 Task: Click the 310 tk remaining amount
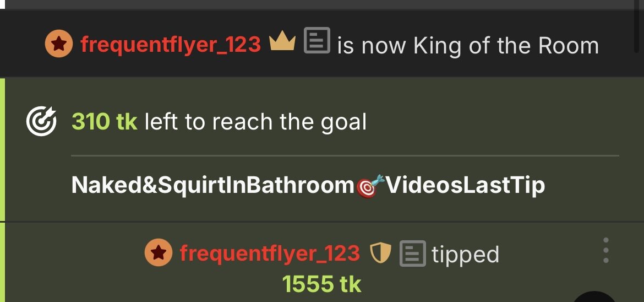105,122
